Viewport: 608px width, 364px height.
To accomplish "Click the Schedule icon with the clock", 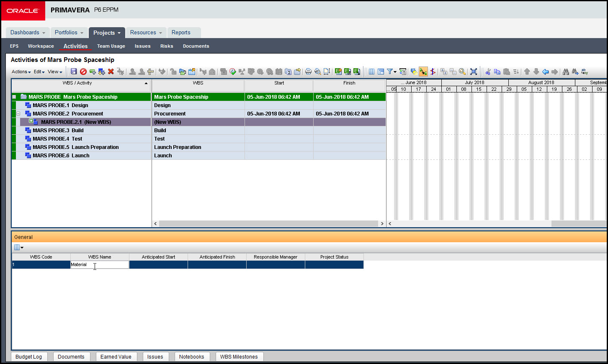I will point(233,72).
